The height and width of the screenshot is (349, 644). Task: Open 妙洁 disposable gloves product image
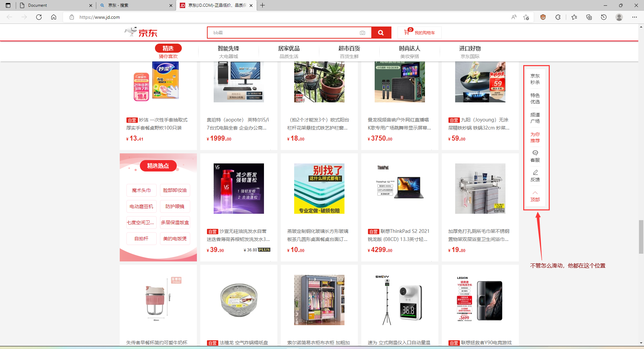point(158,82)
